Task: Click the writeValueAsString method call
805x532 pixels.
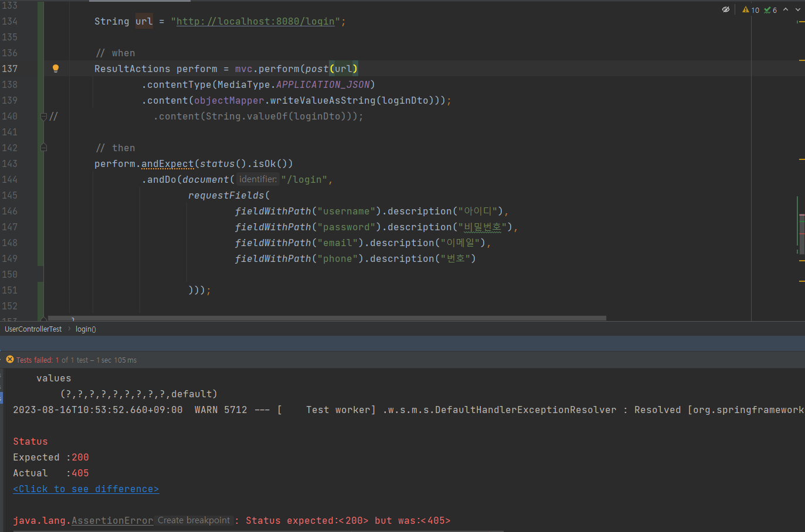Action: click(x=323, y=101)
